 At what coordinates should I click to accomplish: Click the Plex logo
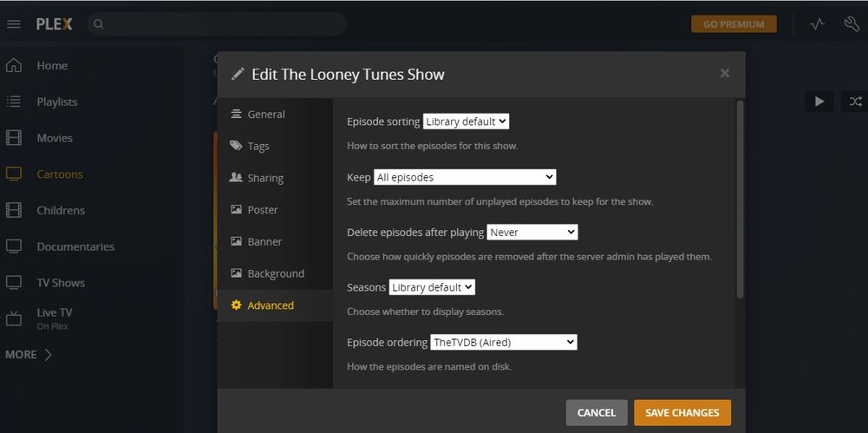tap(55, 24)
